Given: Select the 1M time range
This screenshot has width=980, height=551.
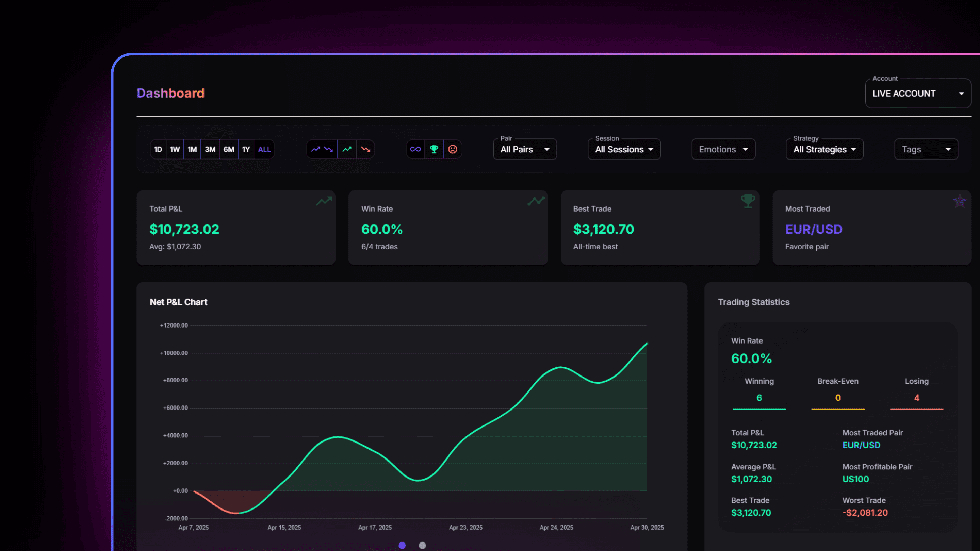Looking at the screenshot, I should (192, 149).
